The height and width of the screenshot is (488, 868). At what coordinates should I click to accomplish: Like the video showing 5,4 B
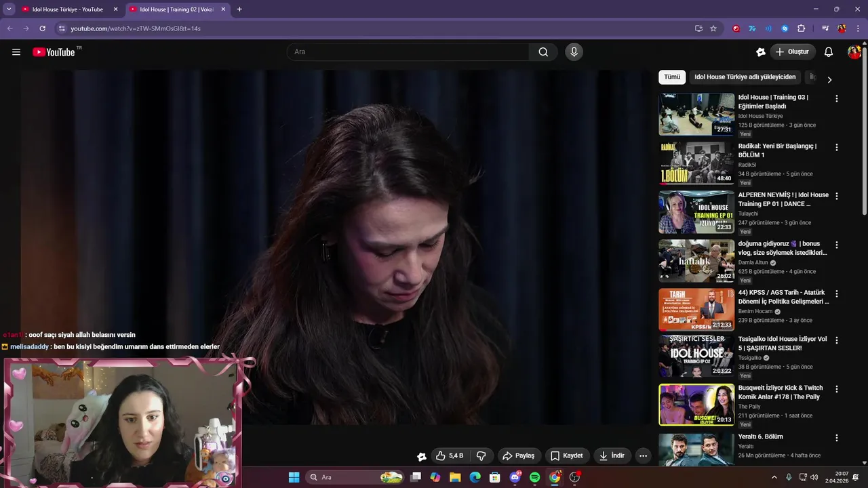point(449,455)
